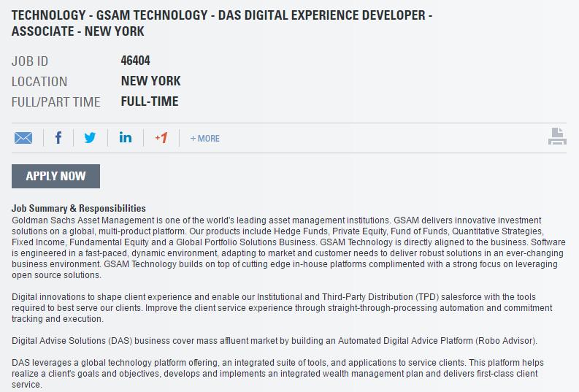Select the job ID number 46404
This screenshot has height=392, width=579.
[136, 60]
